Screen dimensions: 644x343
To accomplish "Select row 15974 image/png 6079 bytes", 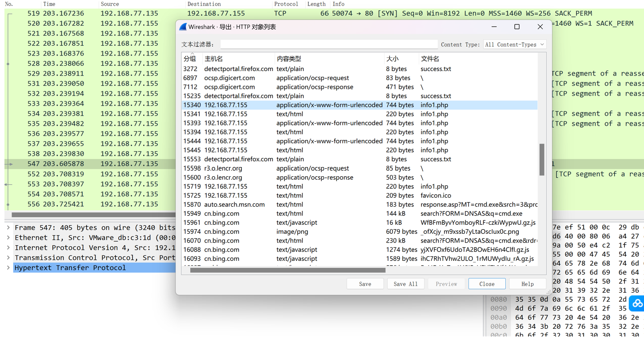I will click(x=360, y=231).
